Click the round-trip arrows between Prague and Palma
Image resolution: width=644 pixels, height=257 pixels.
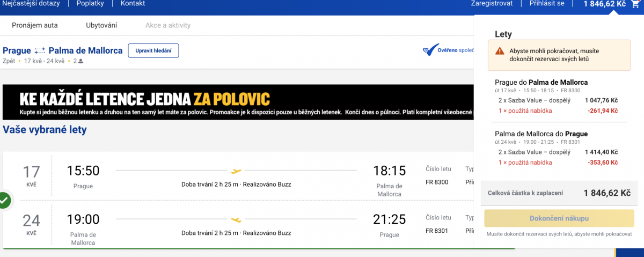(40, 51)
